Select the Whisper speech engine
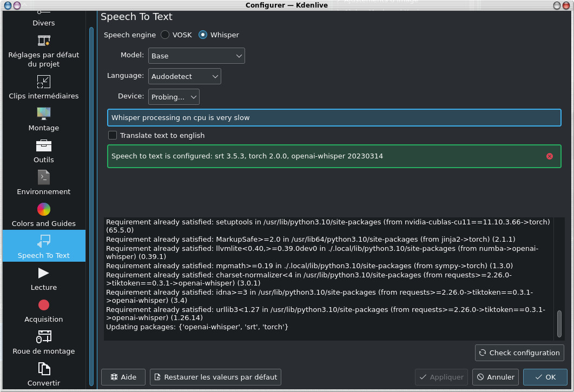 click(x=219, y=35)
